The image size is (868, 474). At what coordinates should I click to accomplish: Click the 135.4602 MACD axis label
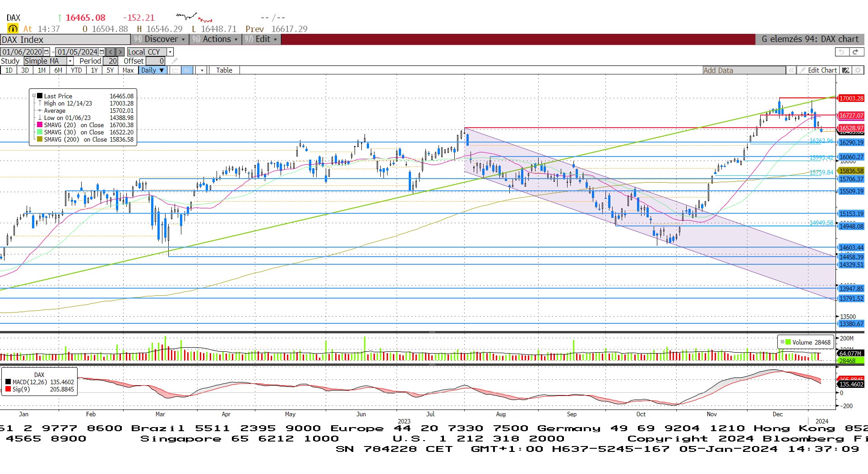point(851,384)
